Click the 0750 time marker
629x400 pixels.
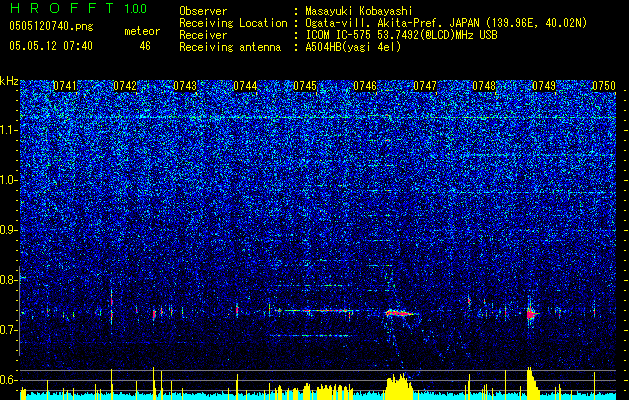604,86
